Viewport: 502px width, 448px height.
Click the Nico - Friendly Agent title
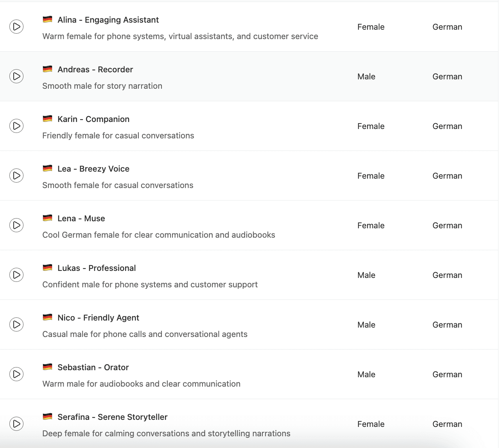pyautogui.click(x=98, y=318)
